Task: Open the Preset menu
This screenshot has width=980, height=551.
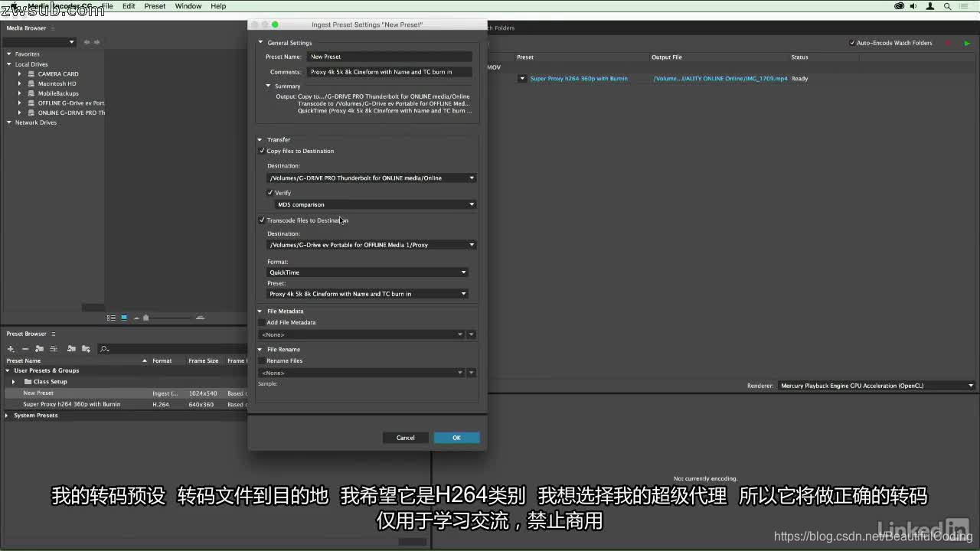Action: (155, 6)
